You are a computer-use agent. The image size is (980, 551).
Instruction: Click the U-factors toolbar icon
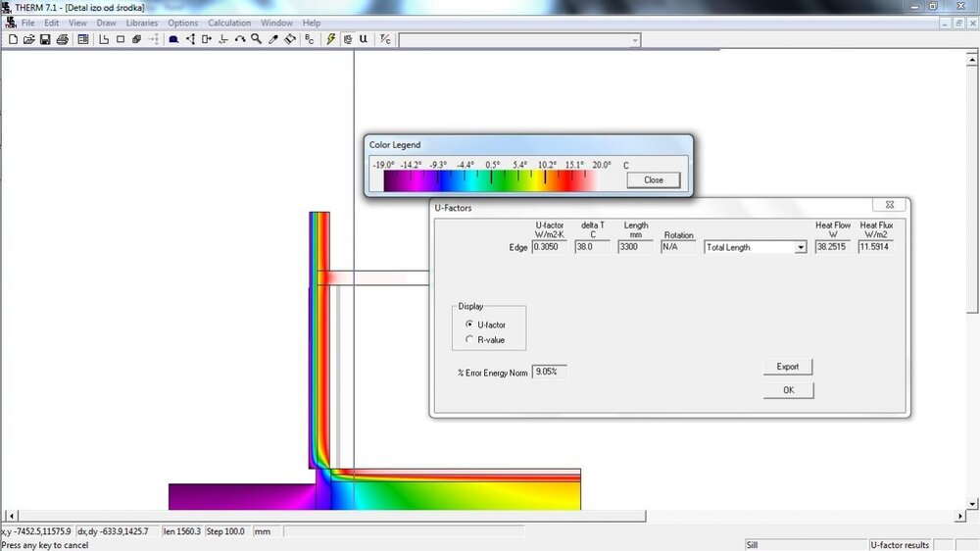pos(364,39)
